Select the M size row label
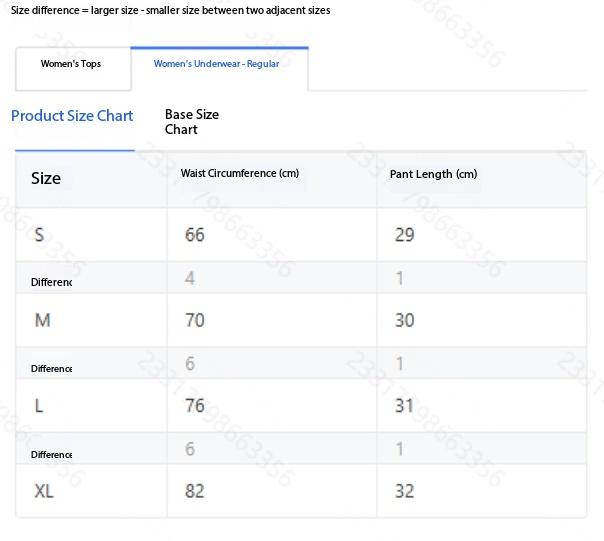604x541 pixels. coord(42,320)
